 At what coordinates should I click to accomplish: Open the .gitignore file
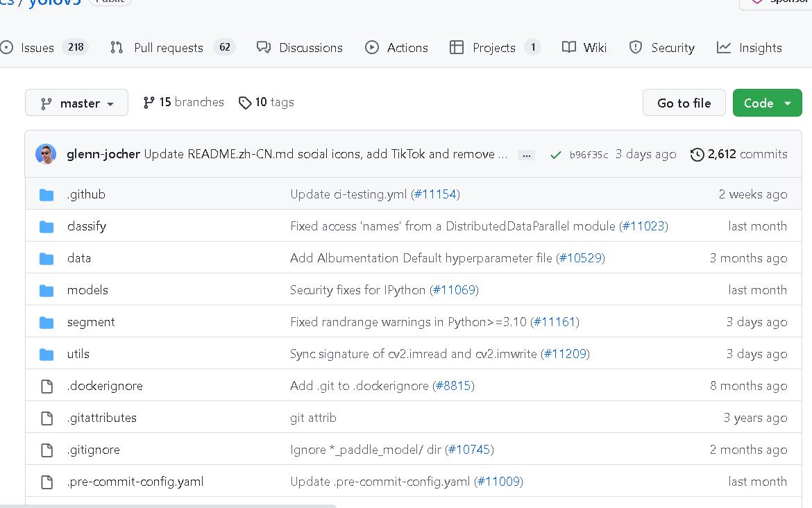tap(93, 450)
